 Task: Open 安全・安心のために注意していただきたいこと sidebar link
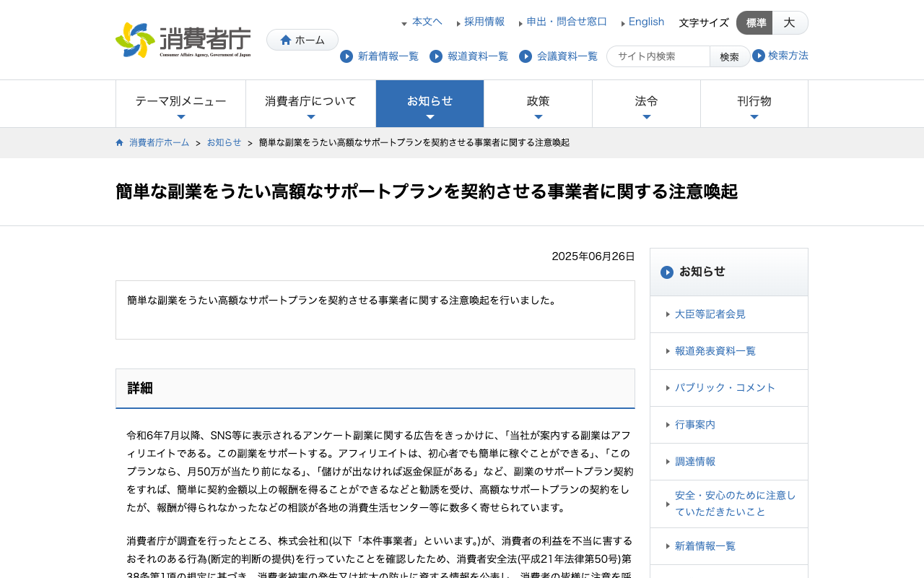point(729,504)
